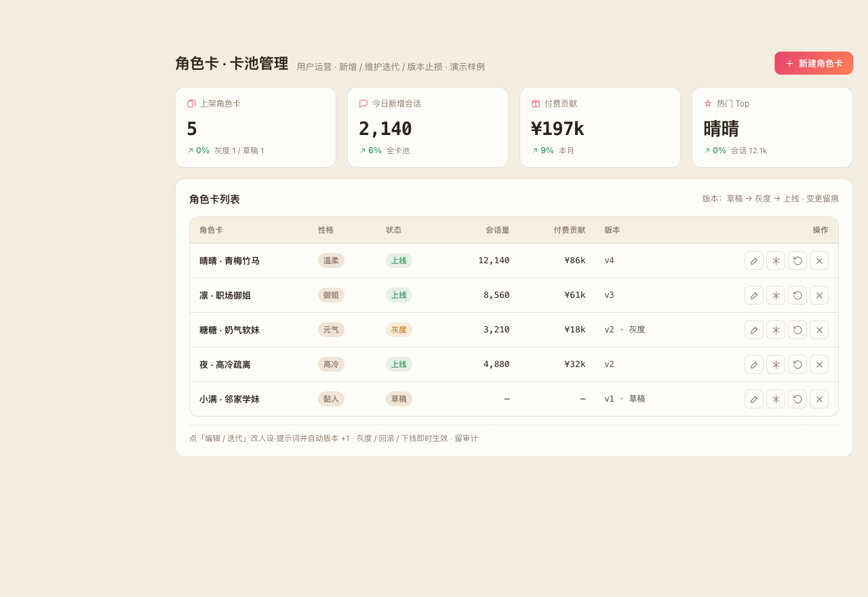Click the 温柔 personality tag
Image resolution: width=868 pixels, height=597 pixels.
(331, 261)
